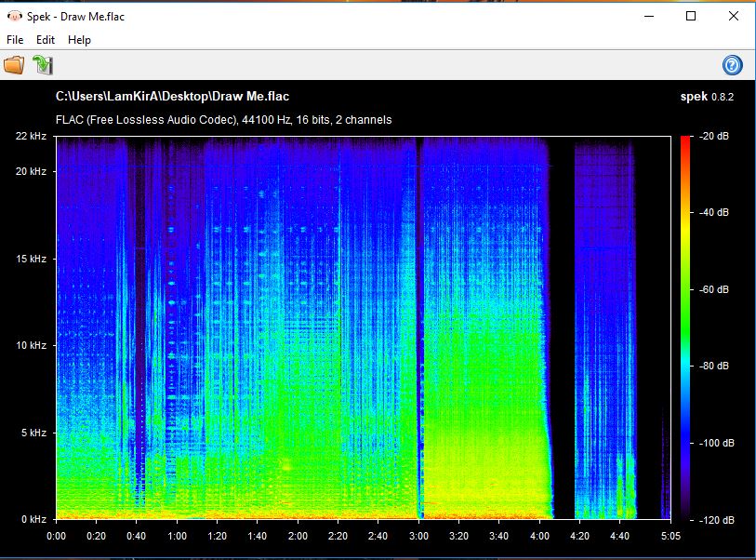756x560 pixels.
Task: Click the -80 dB scale label
Action: coord(714,366)
